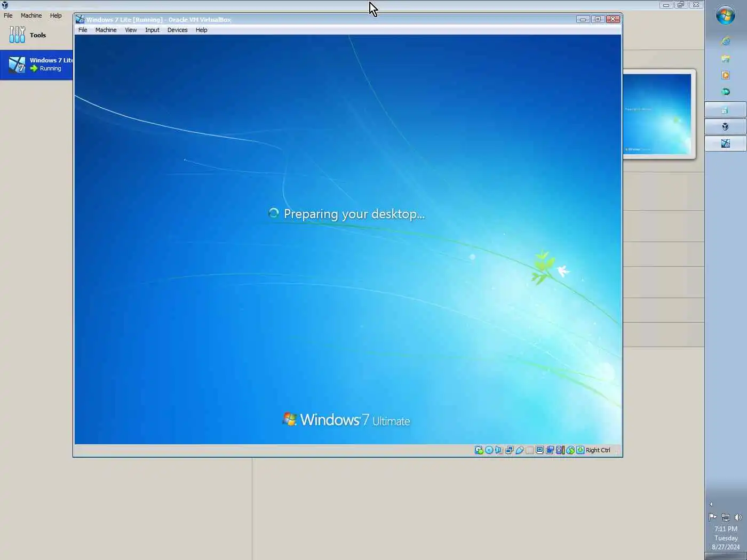Click the network adapter status icon

(509, 450)
